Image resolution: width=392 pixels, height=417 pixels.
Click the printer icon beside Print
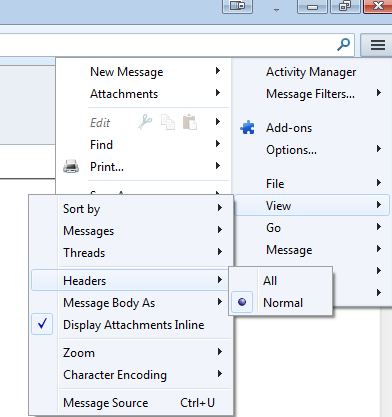coord(71,166)
